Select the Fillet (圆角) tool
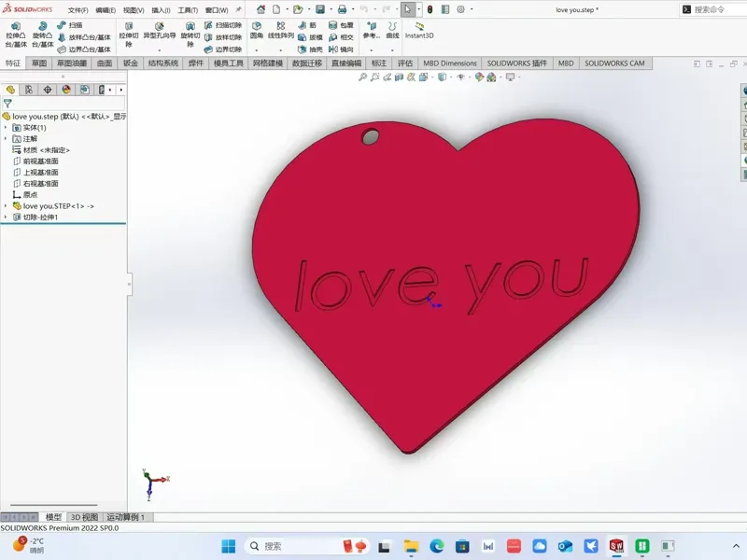The height and width of the screenshot is (560, 747). [x=256, y=31]
